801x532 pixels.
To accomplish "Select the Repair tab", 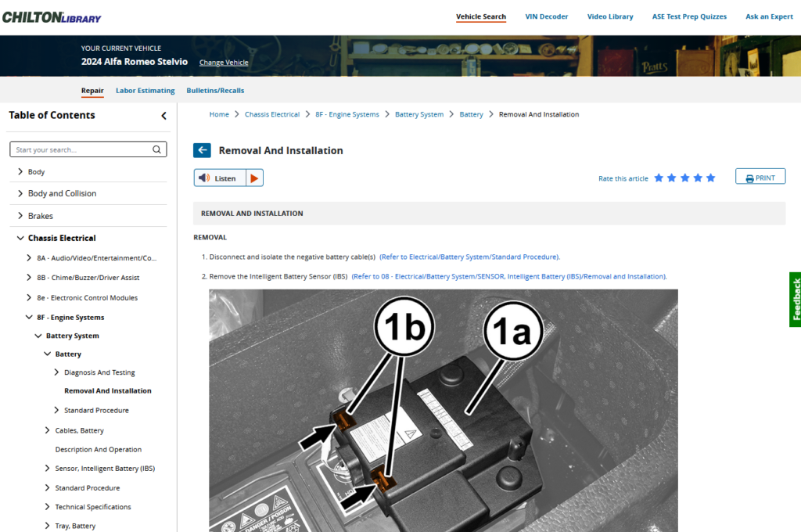I will (x=92, y=91).
